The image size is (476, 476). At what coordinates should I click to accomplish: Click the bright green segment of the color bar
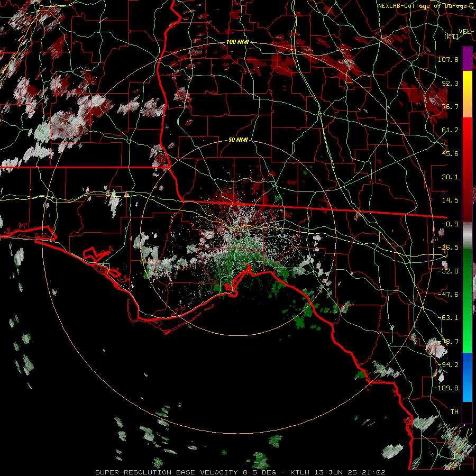(467, 334)
